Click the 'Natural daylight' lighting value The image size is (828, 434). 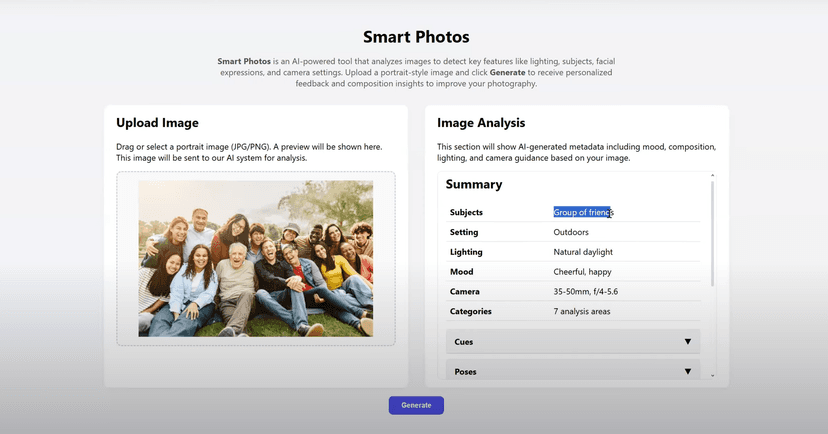click(x=583, y=252)
